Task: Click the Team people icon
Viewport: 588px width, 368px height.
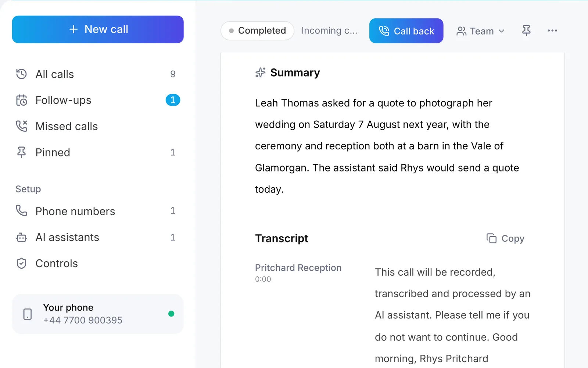Action: tap(462, 31)
